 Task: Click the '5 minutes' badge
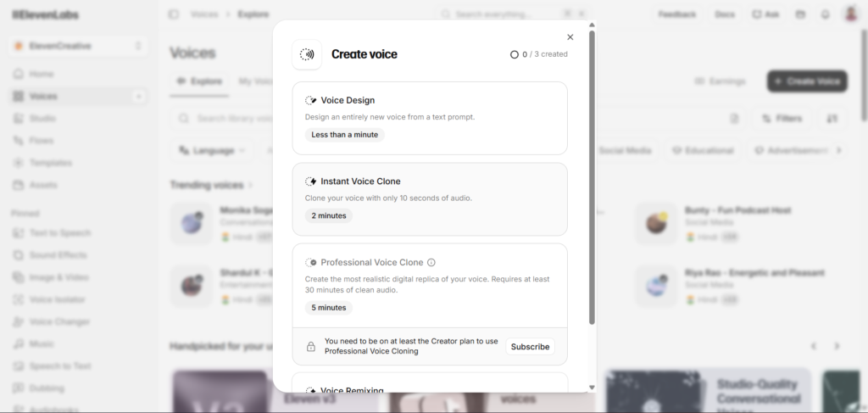click(329, 308)
